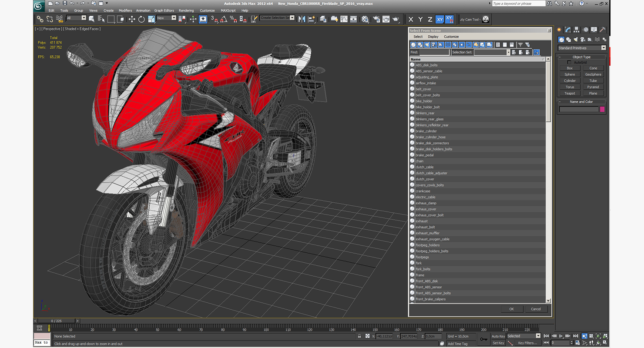
Task: Open Standard Primitives dropdown
Action: tap(582, 48)
